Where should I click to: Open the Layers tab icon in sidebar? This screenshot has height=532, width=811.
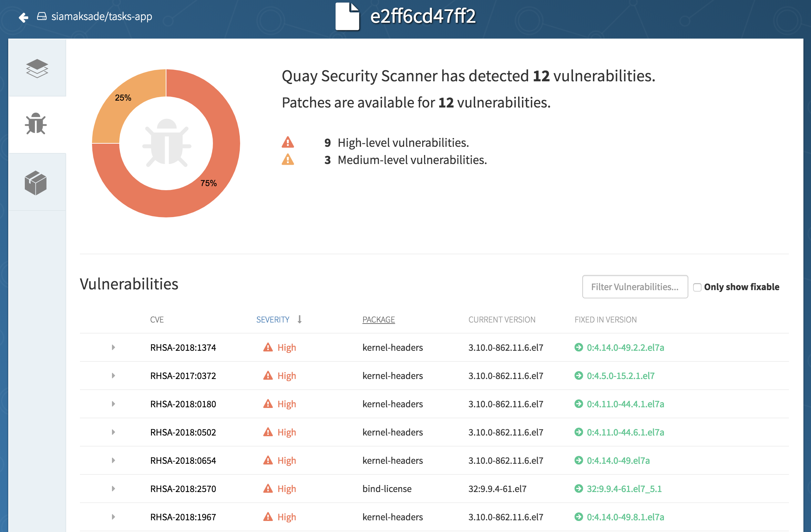(x=37, y=68)
